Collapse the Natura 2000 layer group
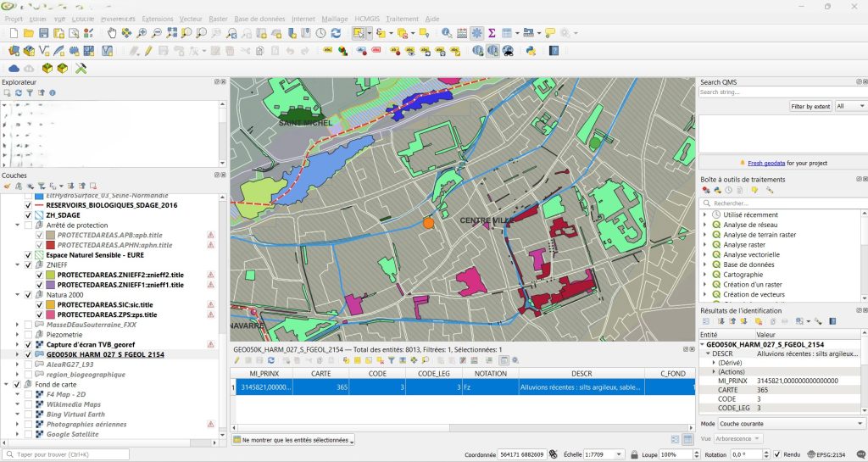This screenshot has width=868, height=462. [x=19, y=295]
